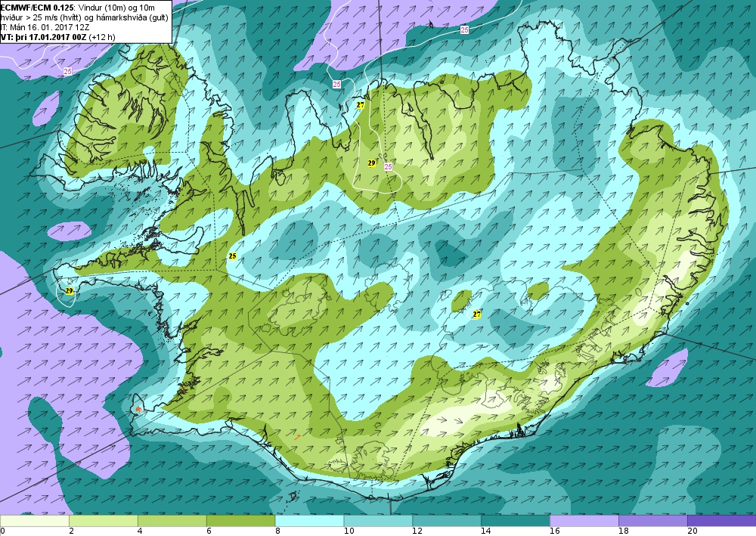Click the pink 25 label above the yellow 27
756x536 pixels.
point(336,85)
